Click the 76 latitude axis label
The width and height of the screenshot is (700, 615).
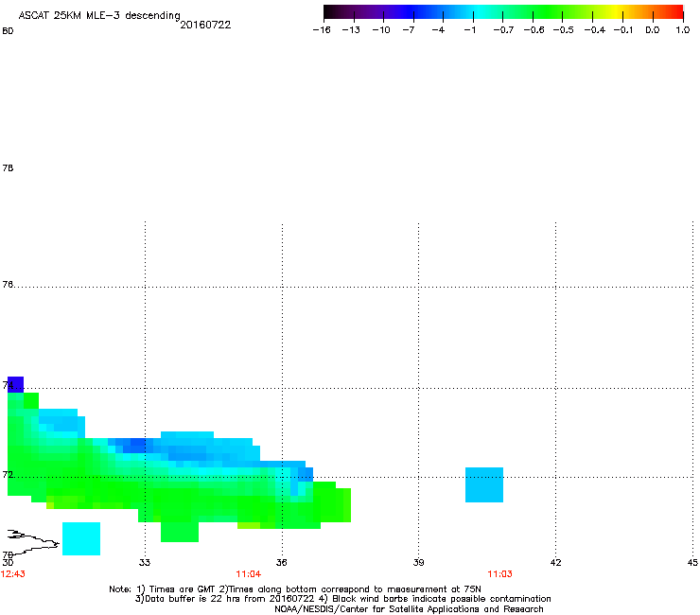coord(8,284)
